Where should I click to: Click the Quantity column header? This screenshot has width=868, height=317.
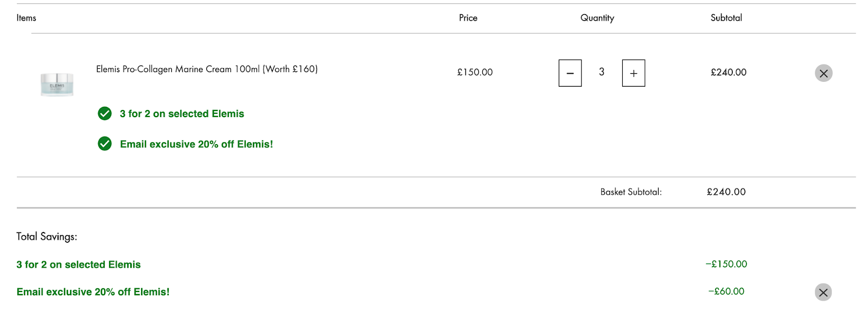click(597, 18)
